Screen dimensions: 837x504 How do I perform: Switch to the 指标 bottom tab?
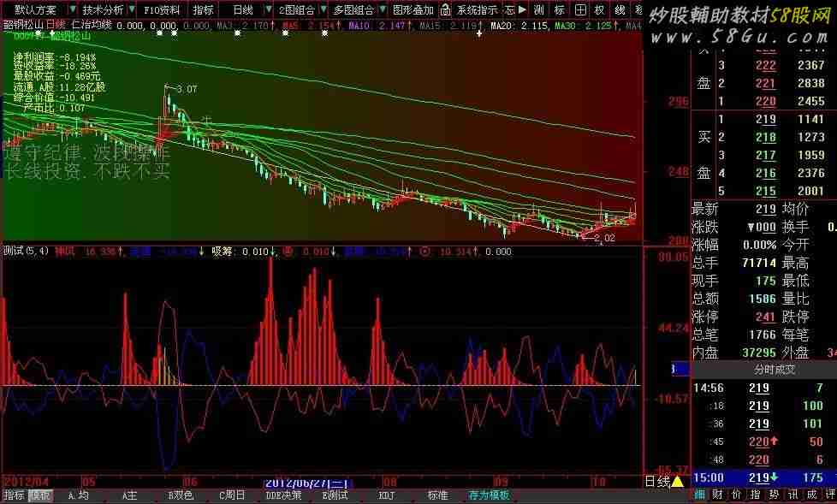(x=14, y=495)
